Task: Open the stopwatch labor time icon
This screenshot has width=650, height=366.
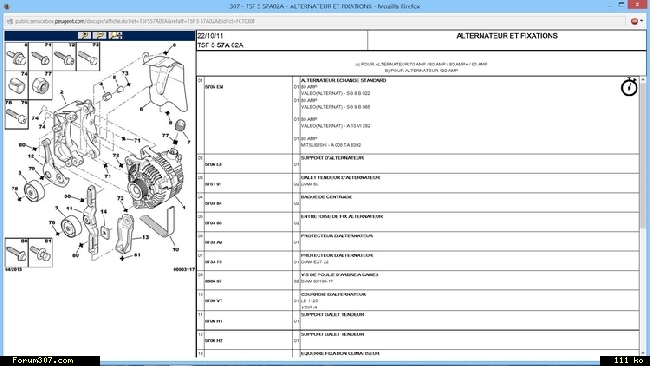Action: point(629,87)
